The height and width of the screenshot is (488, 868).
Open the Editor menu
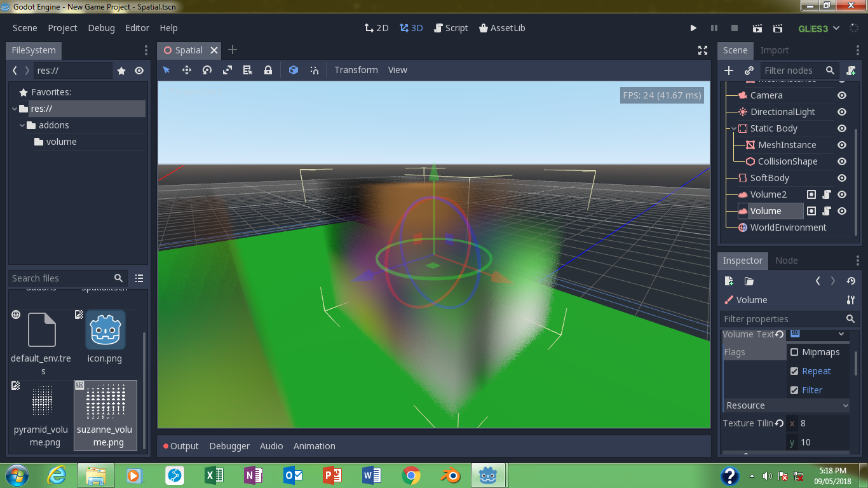click(137, 28)
